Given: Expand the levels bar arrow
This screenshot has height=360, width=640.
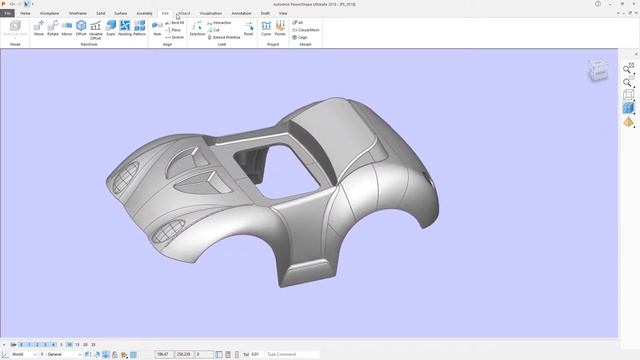Looking at the screenshot, I should click(4, 344).
